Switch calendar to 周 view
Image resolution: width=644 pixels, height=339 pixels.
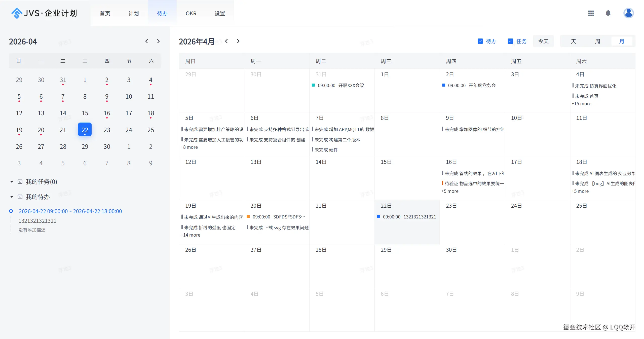597,41
